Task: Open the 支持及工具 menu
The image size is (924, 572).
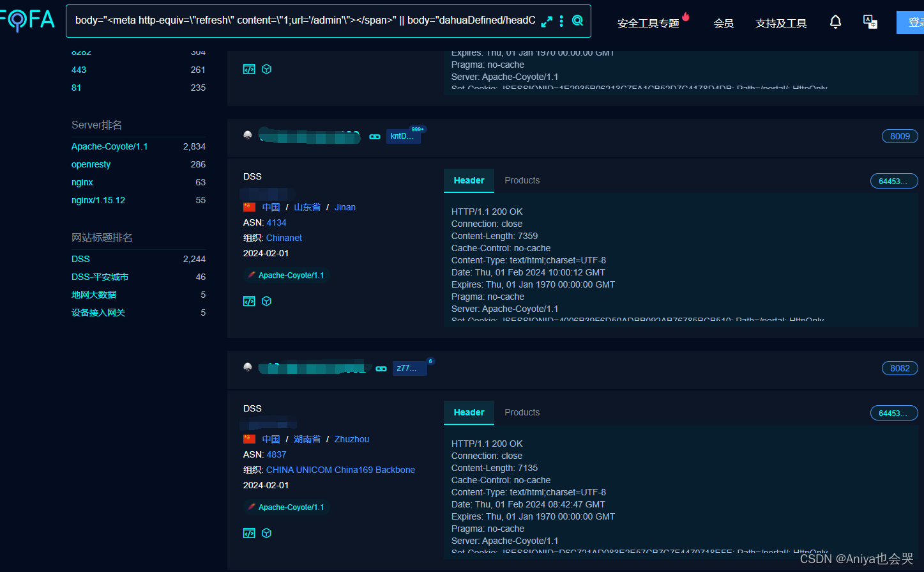Action: (781, 24)
